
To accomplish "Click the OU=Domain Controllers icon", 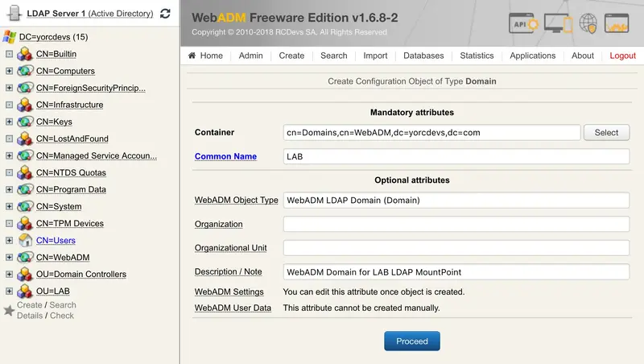I will click(x=25, y=274).
